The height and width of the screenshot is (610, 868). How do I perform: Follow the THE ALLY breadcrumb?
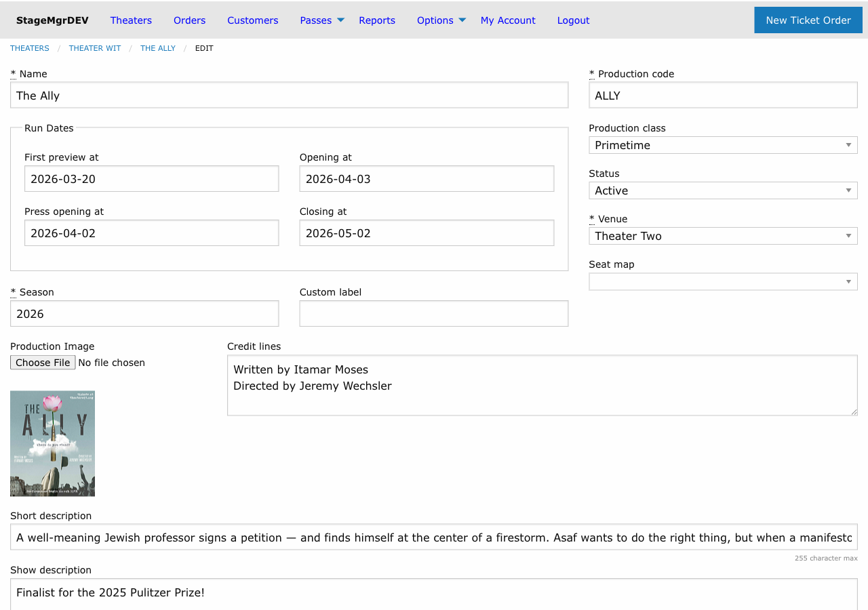158,48
